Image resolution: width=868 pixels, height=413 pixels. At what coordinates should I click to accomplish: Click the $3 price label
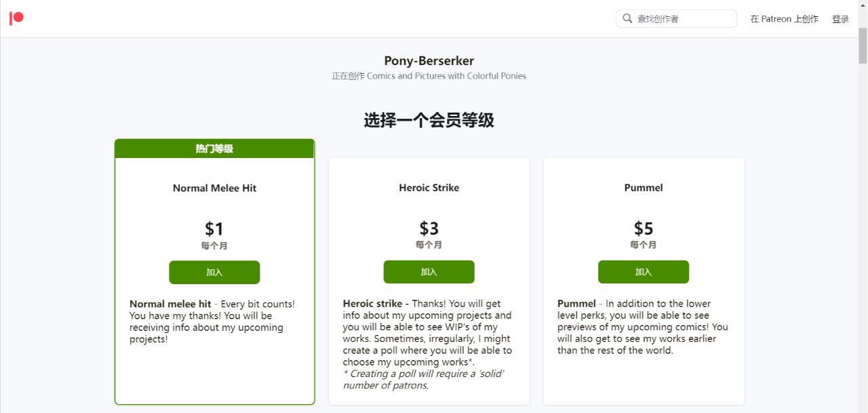(429, 229)
